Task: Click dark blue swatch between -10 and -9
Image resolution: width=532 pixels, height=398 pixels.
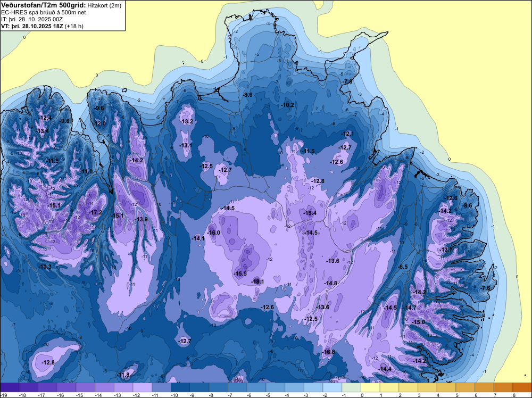Action: pos(180,386)
